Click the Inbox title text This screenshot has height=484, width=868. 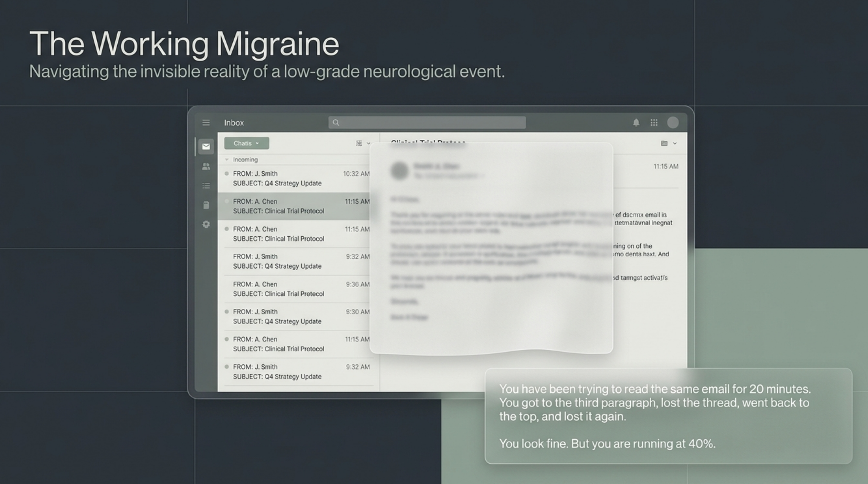[x=234, y=122]
